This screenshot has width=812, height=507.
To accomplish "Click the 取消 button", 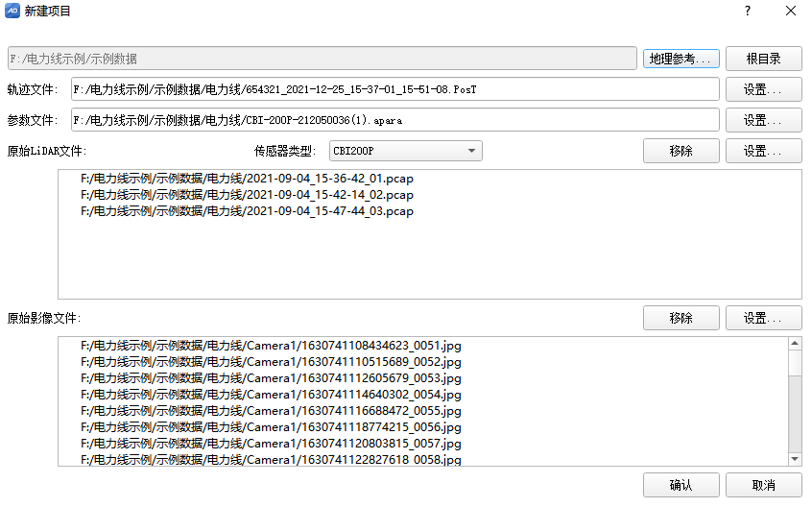I will 763,485.
